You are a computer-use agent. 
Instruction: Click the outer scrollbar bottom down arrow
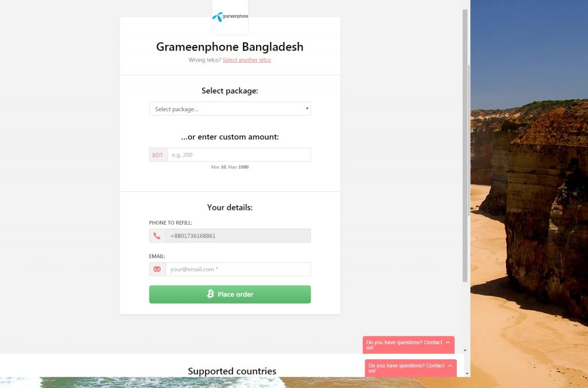click(x=467, y=374)
